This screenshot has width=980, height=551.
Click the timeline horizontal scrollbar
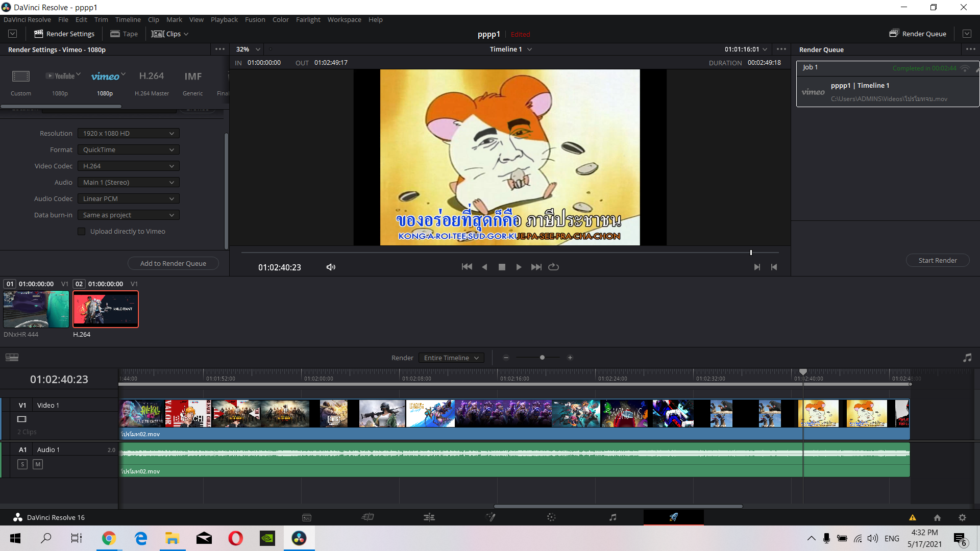[x=618, y=506]
